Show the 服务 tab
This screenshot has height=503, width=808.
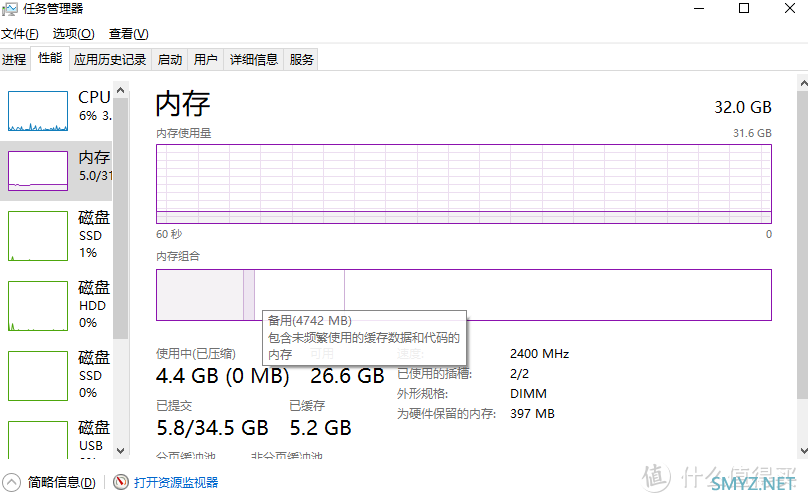(x=302, y=60)
